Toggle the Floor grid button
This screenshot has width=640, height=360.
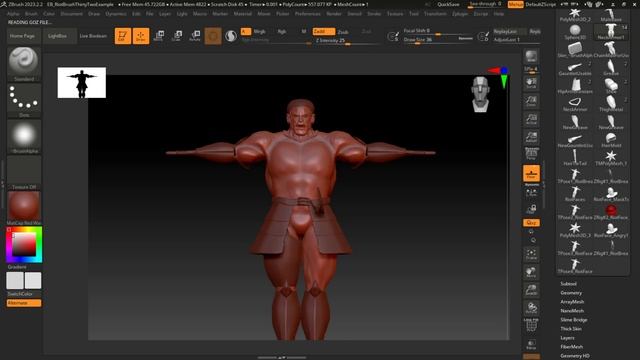click(531, 173)
